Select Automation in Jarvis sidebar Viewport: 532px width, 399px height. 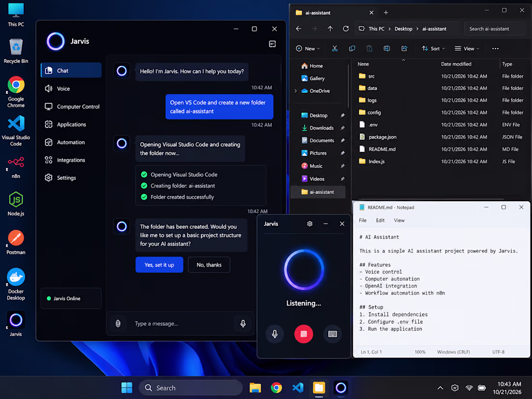tap(71, 142)
